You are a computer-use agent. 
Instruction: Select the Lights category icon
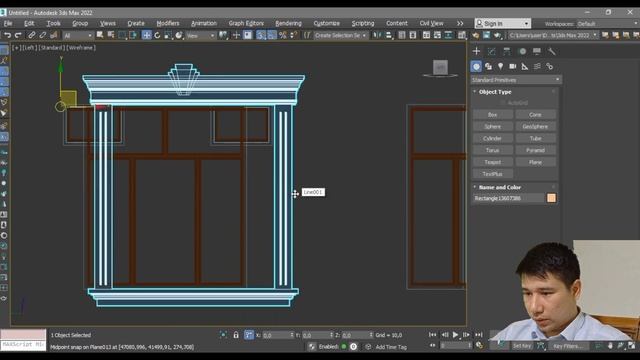(500, 66)
